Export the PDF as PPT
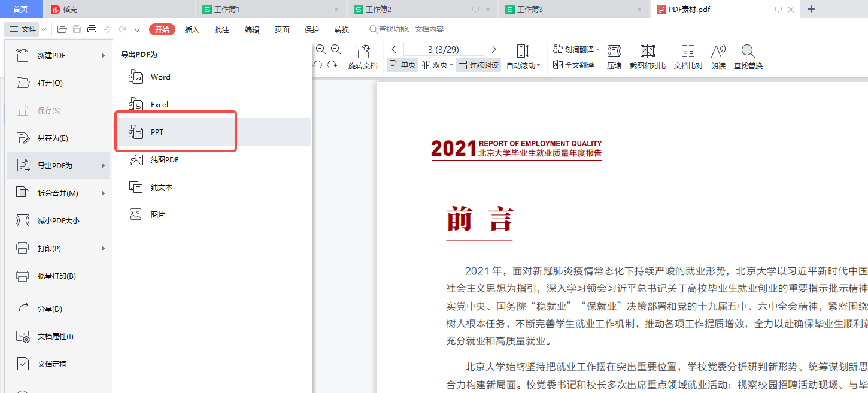Image resolution: width=868 pixels, height=393 pixels. pos(157,132)
